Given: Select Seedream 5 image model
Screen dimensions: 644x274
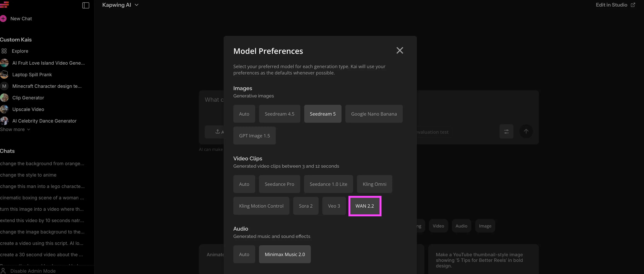Looking at the screenshot, I should click(x=323, y=114).
